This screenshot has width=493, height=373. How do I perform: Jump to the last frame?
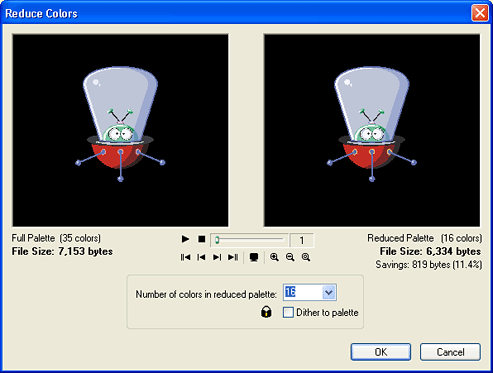point(233,257)
